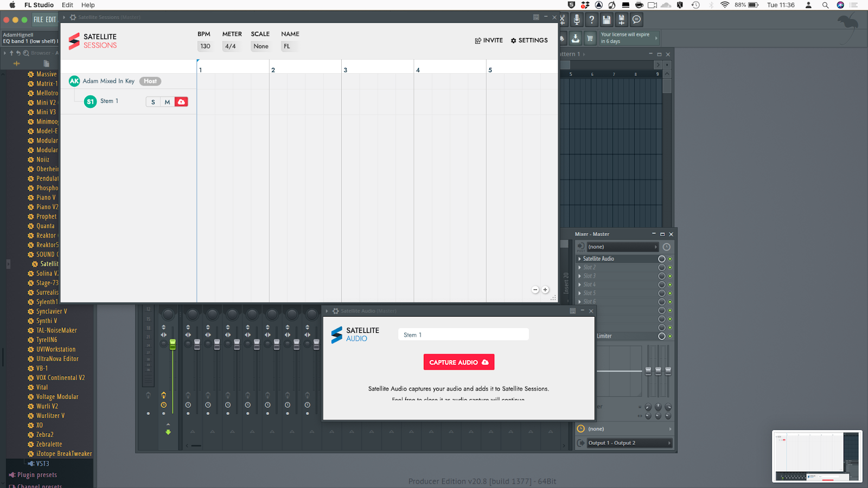Click the METER value 4/4
Image resolution: width=868 pixels, height=488 pixels.
[x=231, y=47]
